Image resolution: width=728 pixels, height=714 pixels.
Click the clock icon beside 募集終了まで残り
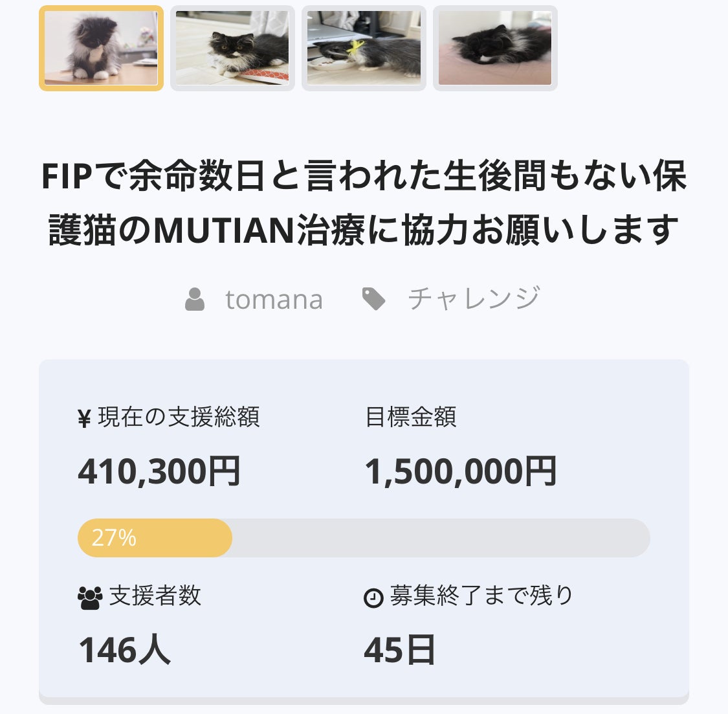point(373,598)
